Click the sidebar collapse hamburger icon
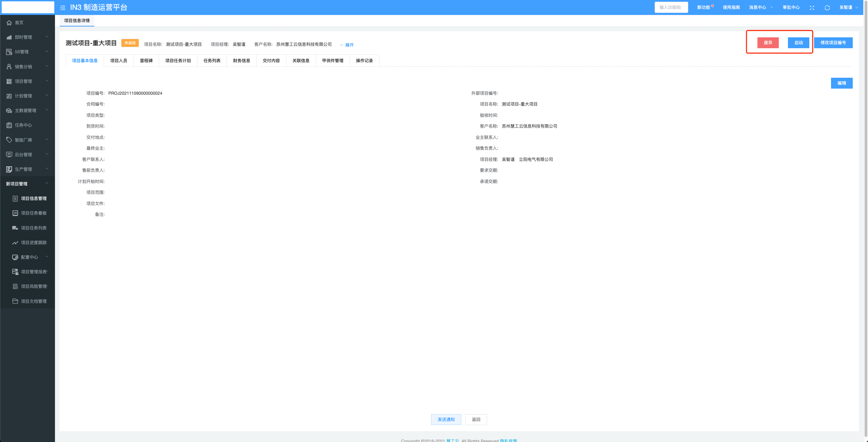Viewport: 868px width, 442px height. coord(63,7)
